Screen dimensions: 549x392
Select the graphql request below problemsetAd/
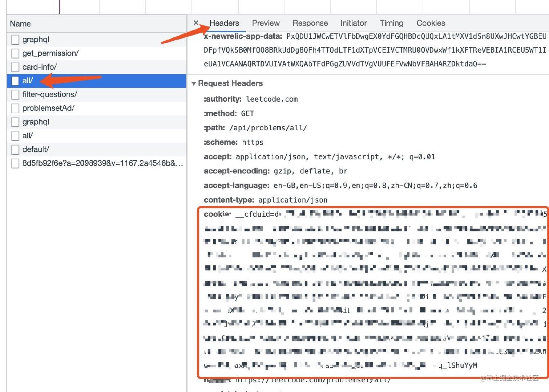pyautogui.click(x=97, y=122)
